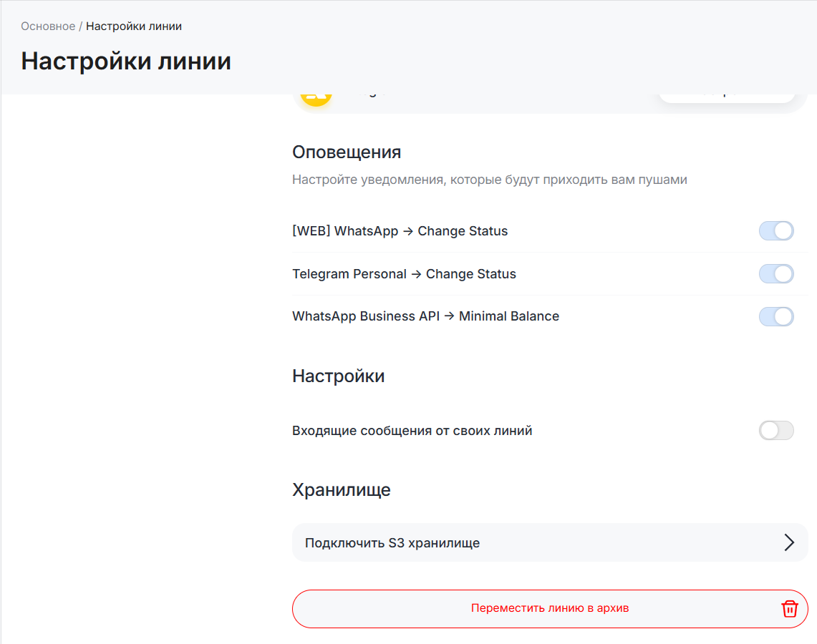The image size is (817, 644).
Task: Select the Хранилище section heading
Action: click(x=341, y=490)
